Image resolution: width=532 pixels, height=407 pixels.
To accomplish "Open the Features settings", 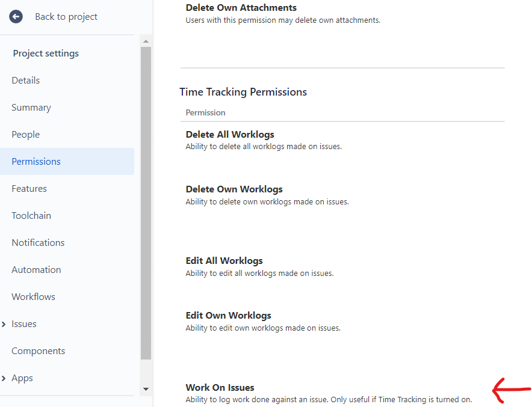I will 29,188.
